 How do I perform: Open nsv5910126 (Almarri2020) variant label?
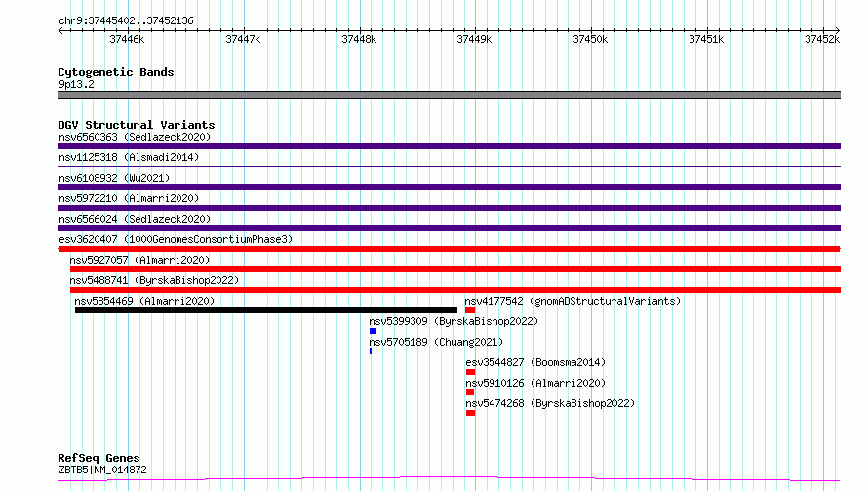(x=535, y=383)
